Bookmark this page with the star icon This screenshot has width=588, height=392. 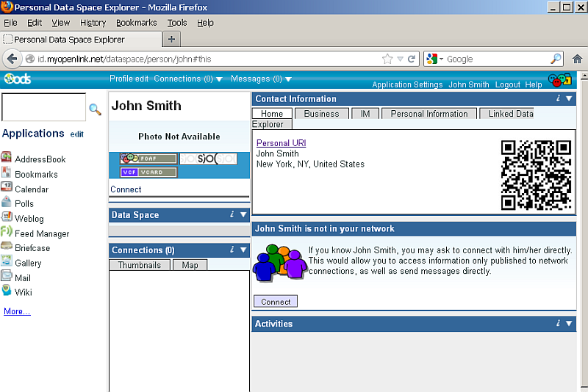387,59
